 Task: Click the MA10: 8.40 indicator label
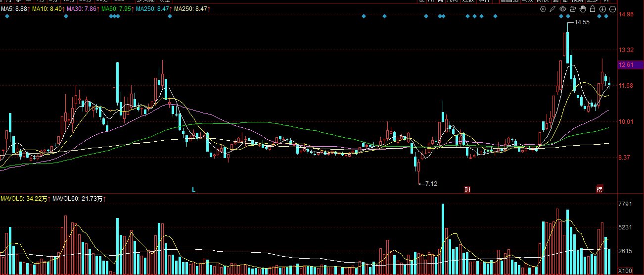(x=48, y=9)
